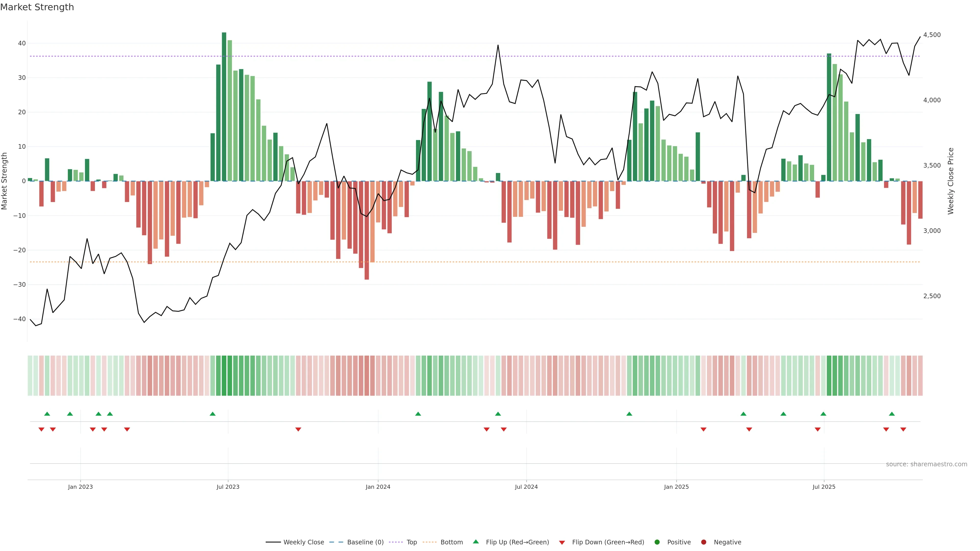Click the Positive green circle legend icon
The height and width of the screenshot is (551, 980).
point(657,542)
